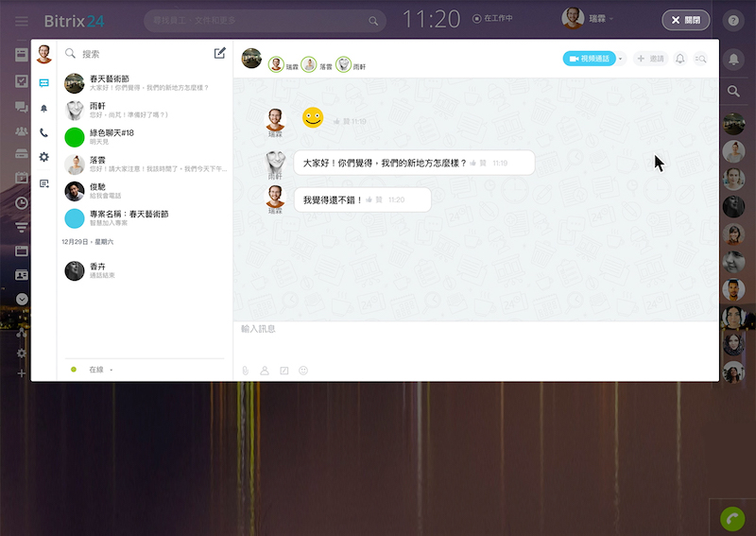Toggle the 在工作中 work status
The width and height of the screenshot is (756, 536).
pos(492,18)
